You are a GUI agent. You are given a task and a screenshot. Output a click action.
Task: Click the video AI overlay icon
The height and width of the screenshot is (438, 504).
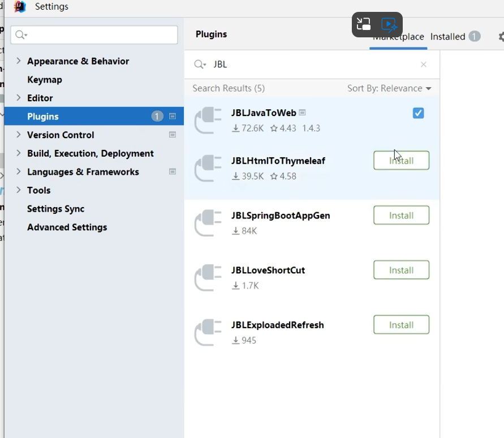coord(389,24)
